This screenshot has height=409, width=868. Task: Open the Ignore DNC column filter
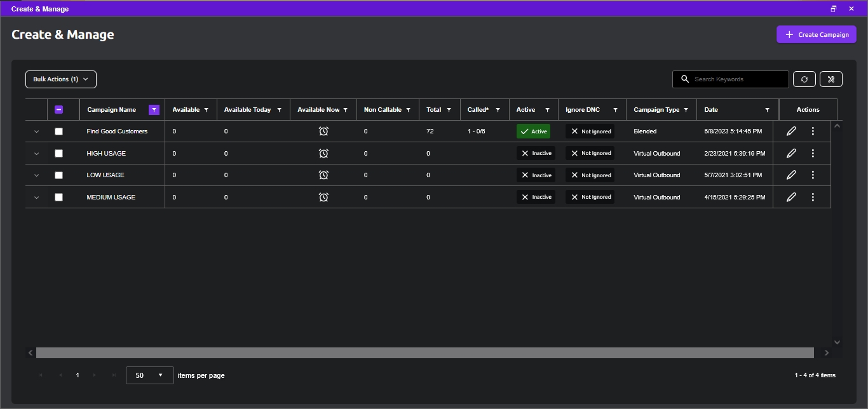tap(615, 110)
